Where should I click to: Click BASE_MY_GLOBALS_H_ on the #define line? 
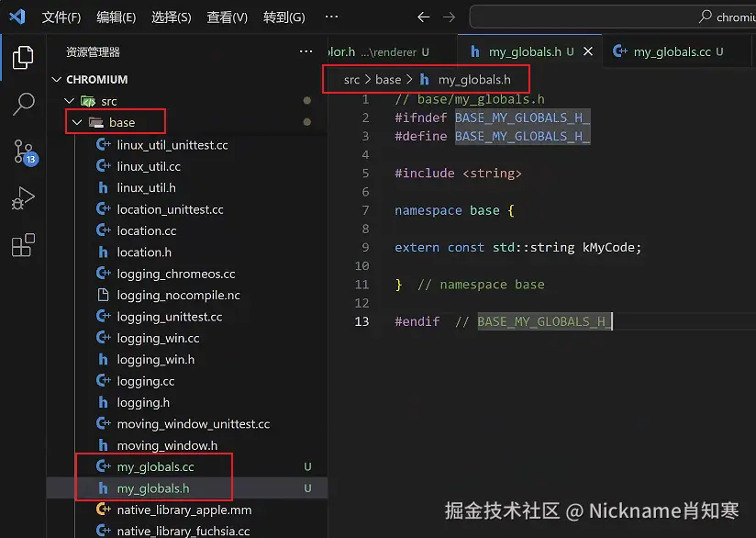point(522,137)
